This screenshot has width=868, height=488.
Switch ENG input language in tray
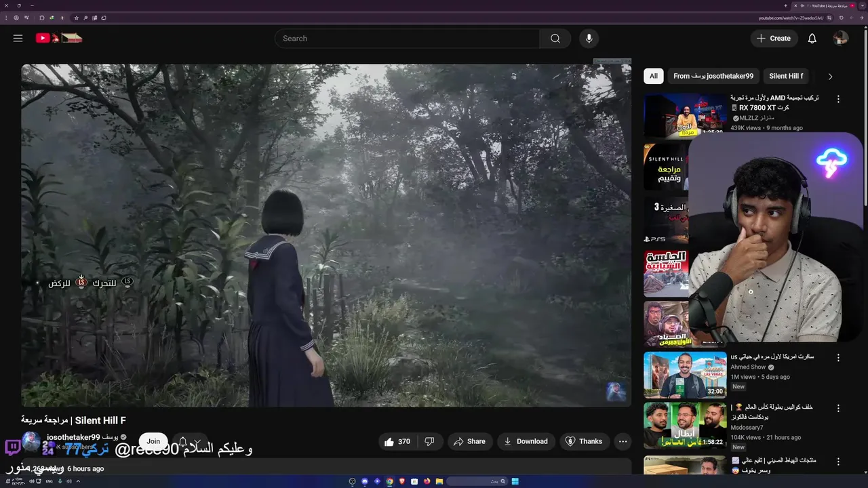point(49,481)
